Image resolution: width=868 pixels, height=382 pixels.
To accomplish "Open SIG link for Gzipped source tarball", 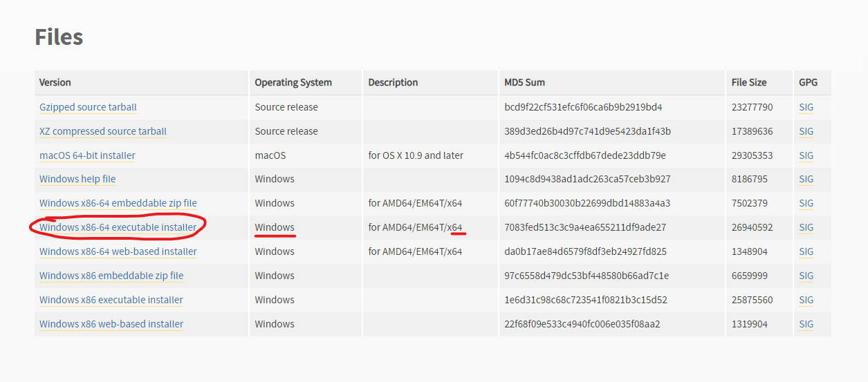I will [x=806, y=107].
